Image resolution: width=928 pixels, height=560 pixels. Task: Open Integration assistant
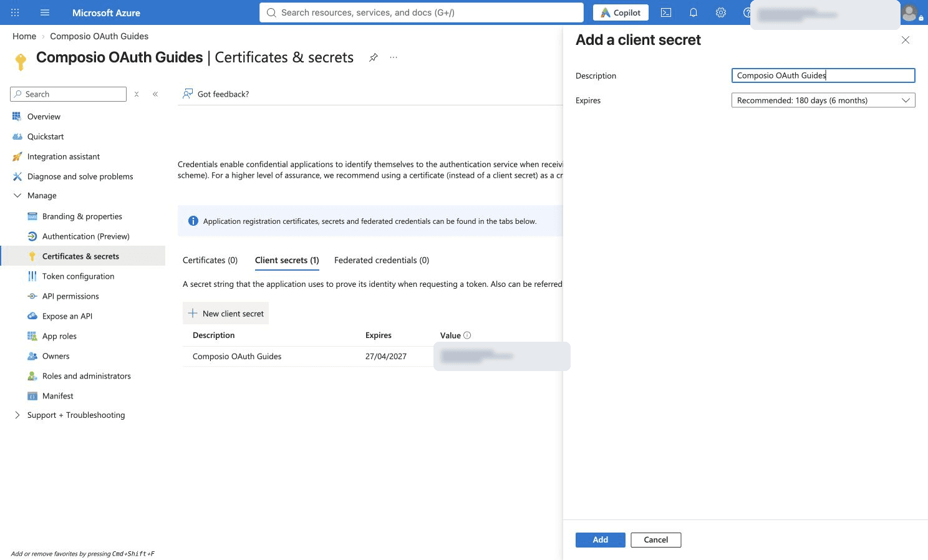[x=64, y=157]
